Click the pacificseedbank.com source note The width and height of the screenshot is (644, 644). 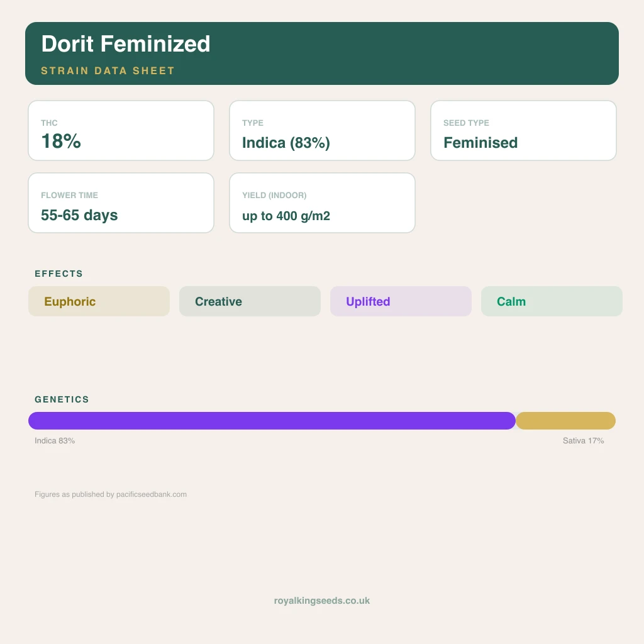click(x=111, y=494)
